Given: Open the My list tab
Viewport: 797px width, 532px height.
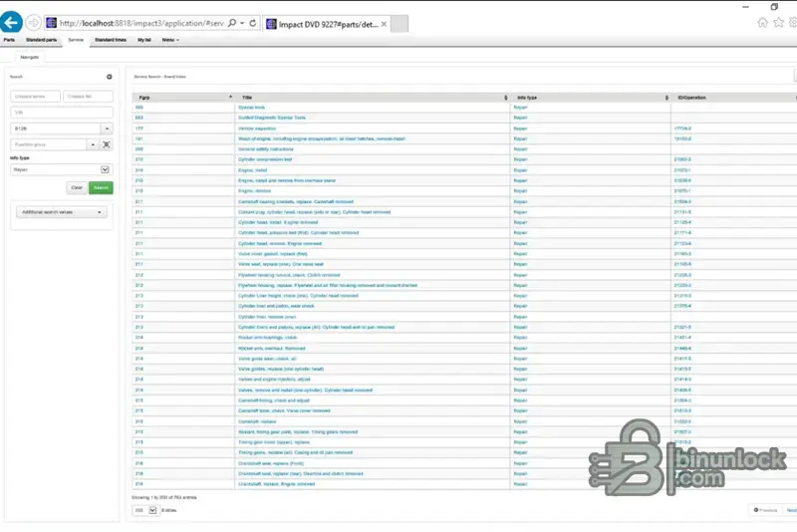Looking at the screenshot, I should pyautogui.click(x=143, y=40).
